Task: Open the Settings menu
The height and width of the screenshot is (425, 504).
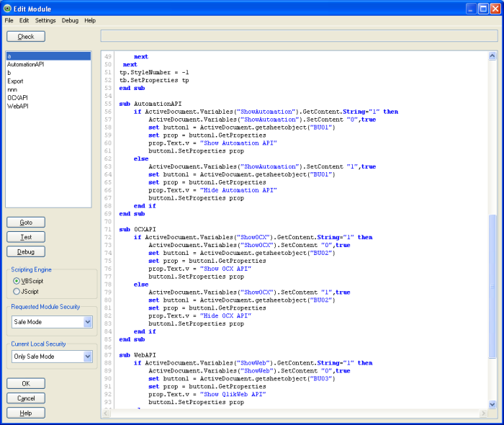Action: 45,20
